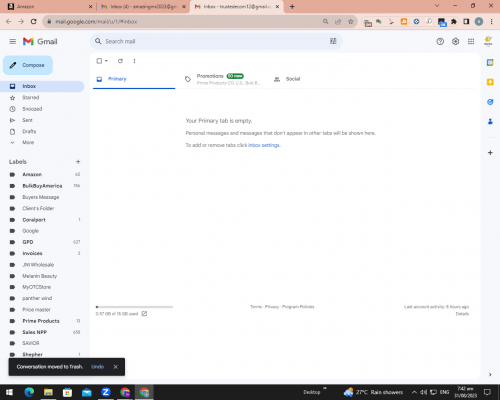Screen dimensions: 500x400
Task: Open the BulkBuyAmerica label
Action: pos(42,186)
